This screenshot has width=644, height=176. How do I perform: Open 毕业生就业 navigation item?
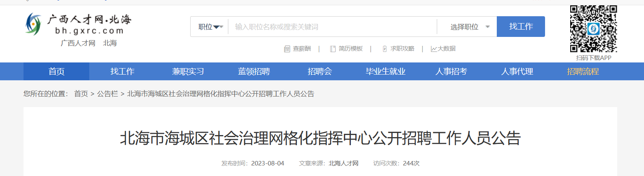click(385, 71)
